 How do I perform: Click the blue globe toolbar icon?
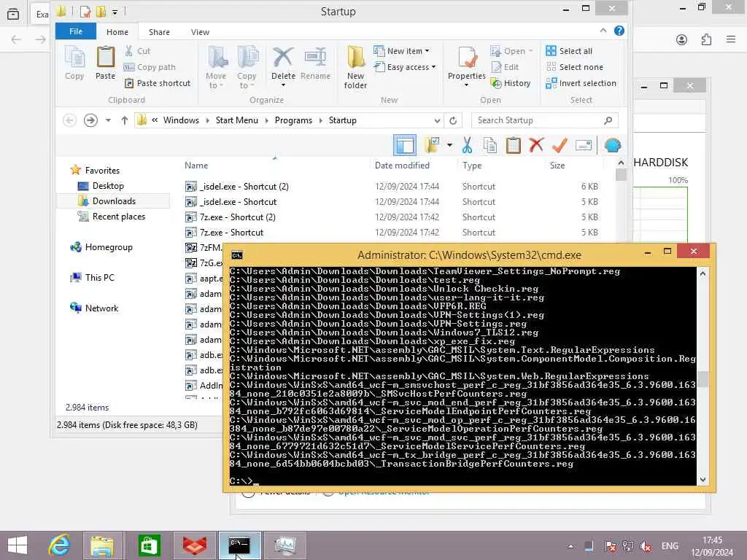pyautogui.click(x=613, y=145)
